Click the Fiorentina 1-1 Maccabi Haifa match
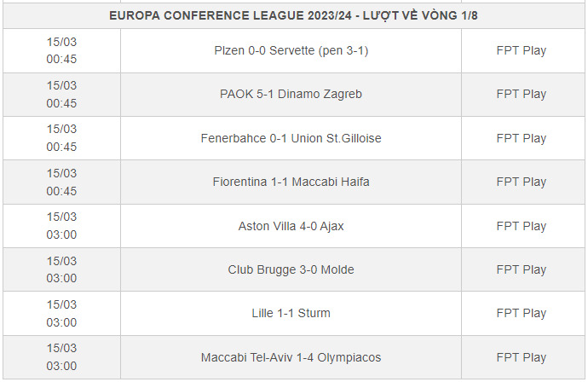The height and width of the screenshot is (382, 588). coord(291,182)
